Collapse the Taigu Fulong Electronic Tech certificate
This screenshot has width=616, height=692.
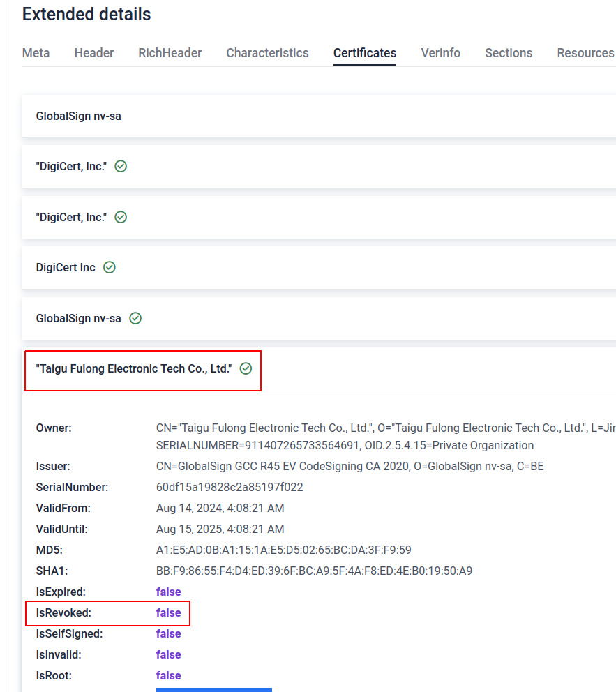point(319,369)
